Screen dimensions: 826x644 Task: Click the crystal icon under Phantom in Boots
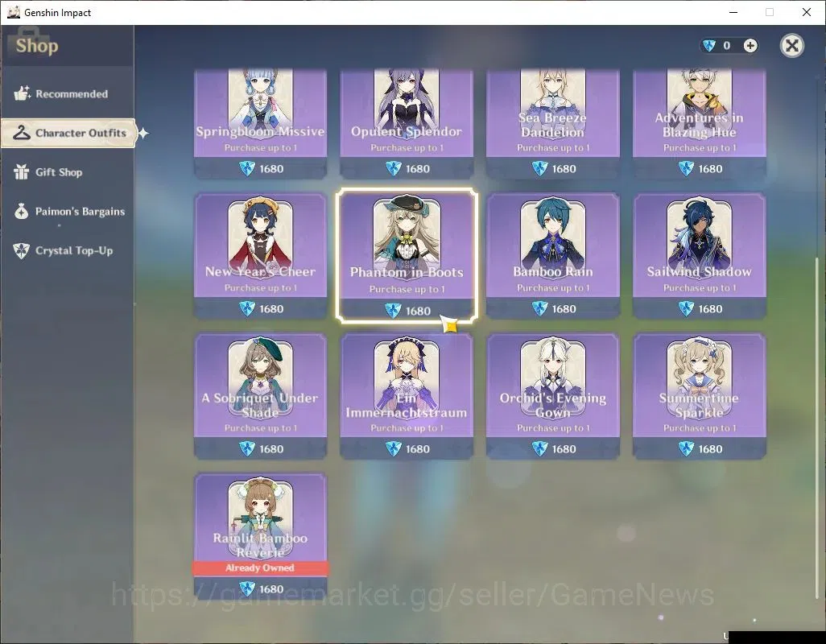[x=393, y=311]
